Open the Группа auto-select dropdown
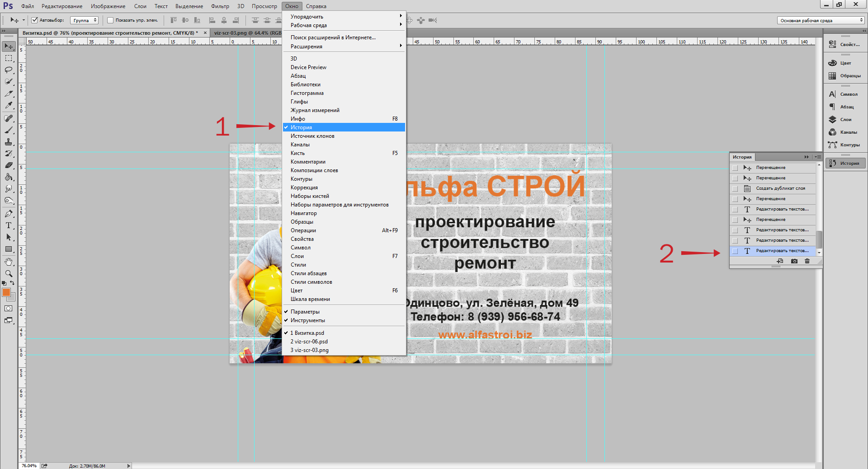 coord(85,20)
